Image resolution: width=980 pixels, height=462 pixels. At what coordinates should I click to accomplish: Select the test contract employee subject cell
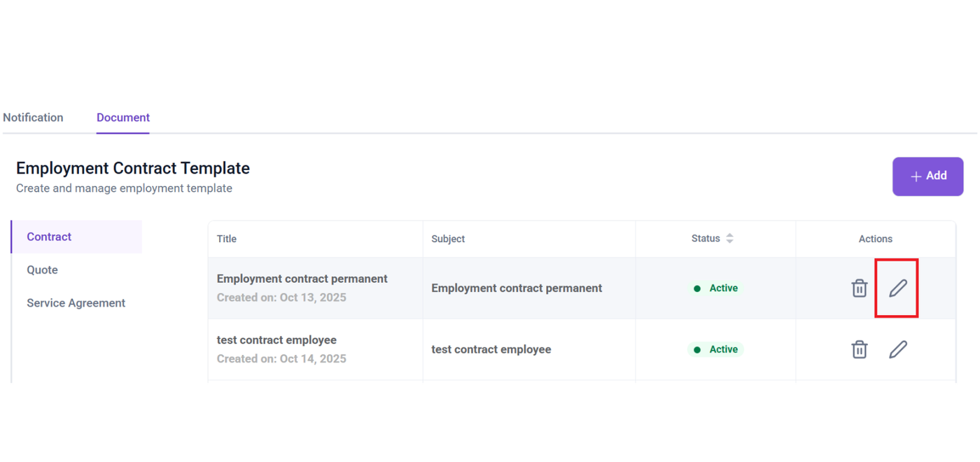click(x=491, y=349)
